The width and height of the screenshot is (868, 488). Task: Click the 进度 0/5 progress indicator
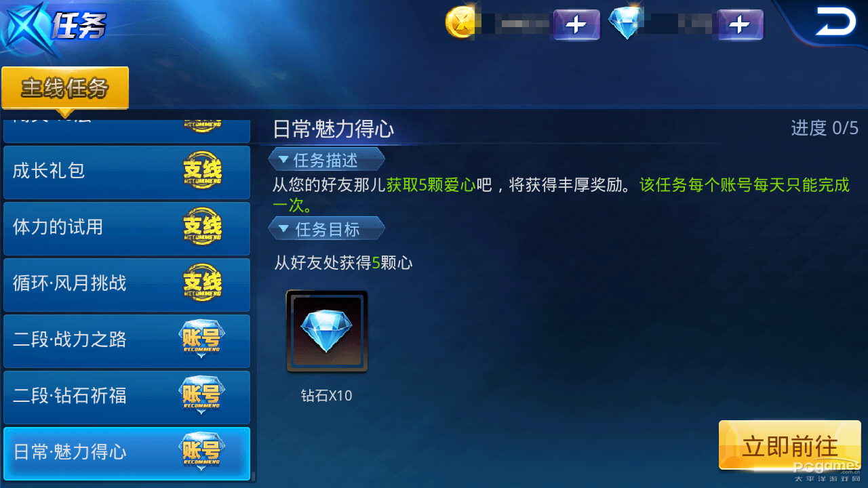tap(825, 127)
